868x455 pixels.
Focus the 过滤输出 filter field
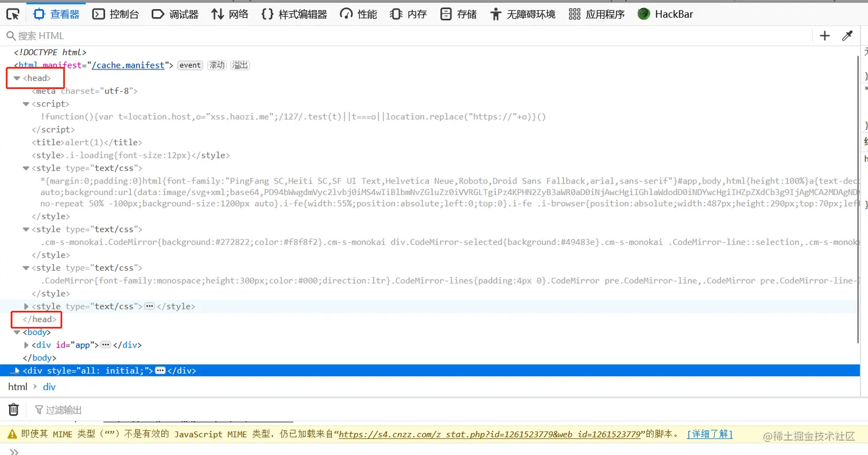(64, 410)
